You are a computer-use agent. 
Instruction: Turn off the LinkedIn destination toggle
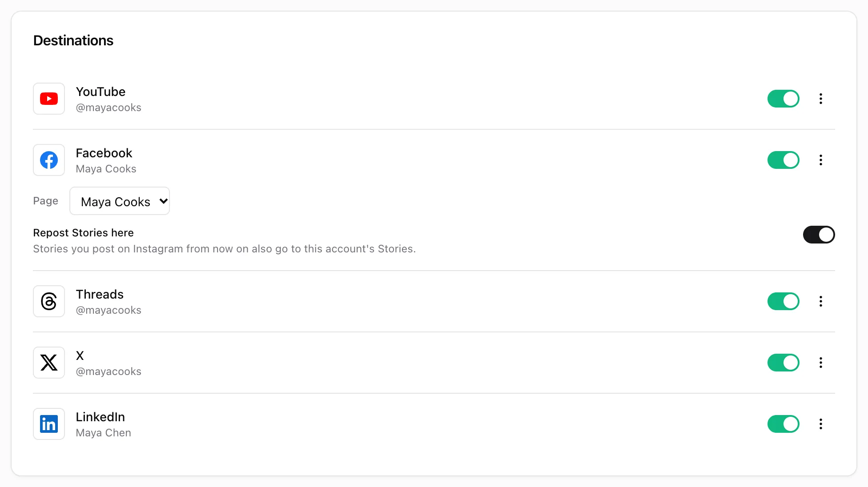(784, 424)
